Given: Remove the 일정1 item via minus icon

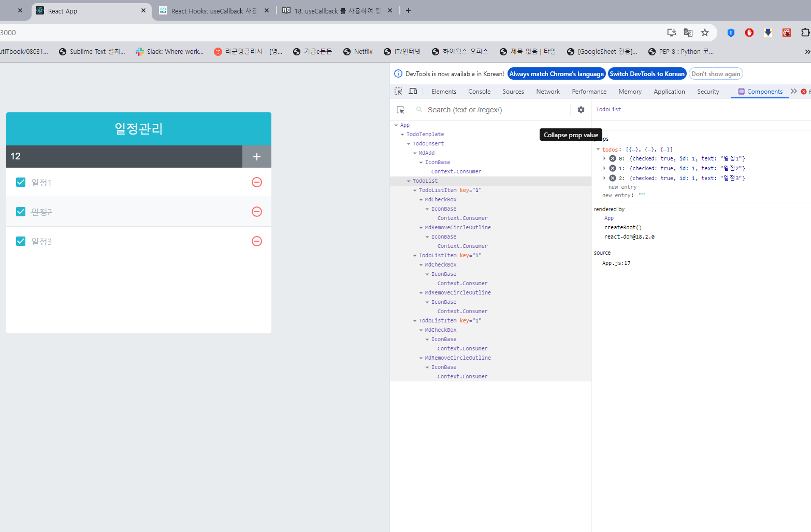Looking at the screenshot, I should coord(257,182).
